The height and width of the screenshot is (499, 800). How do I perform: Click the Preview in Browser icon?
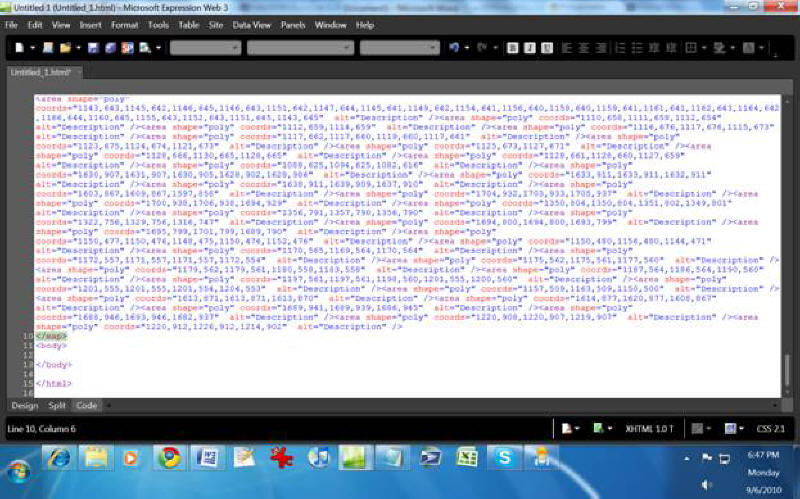145,47
